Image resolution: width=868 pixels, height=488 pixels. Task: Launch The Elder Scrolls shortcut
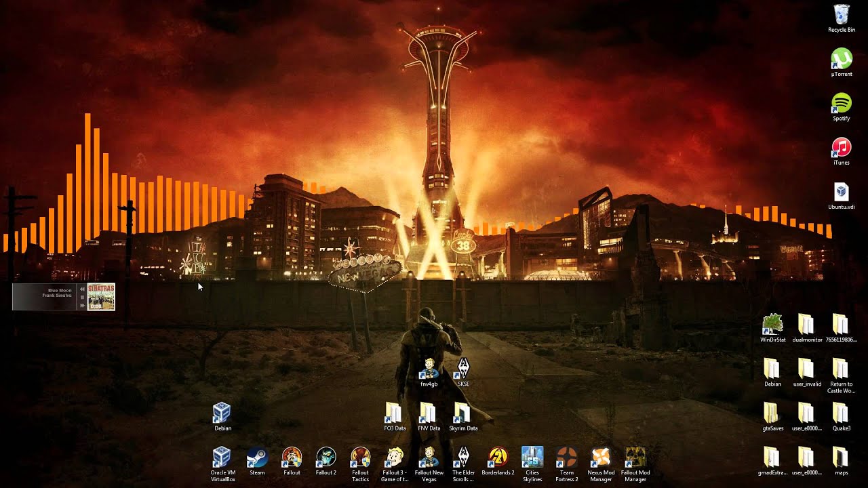pos(463,464)
